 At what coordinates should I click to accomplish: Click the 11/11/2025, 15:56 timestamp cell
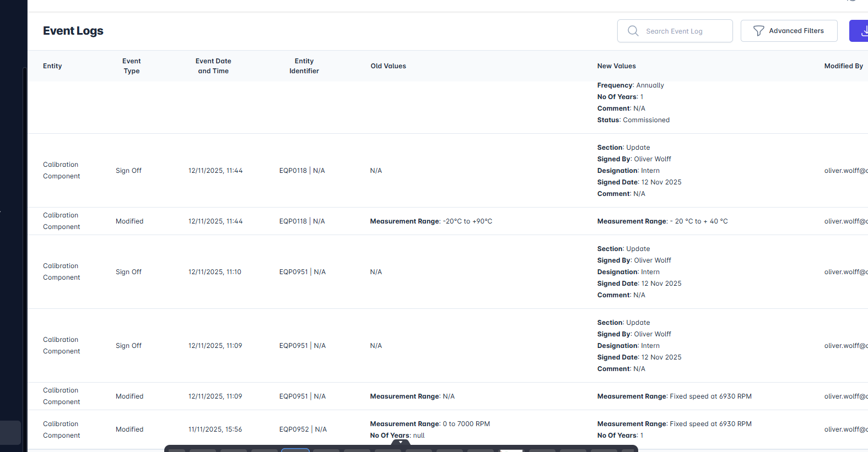coord(215,429)
